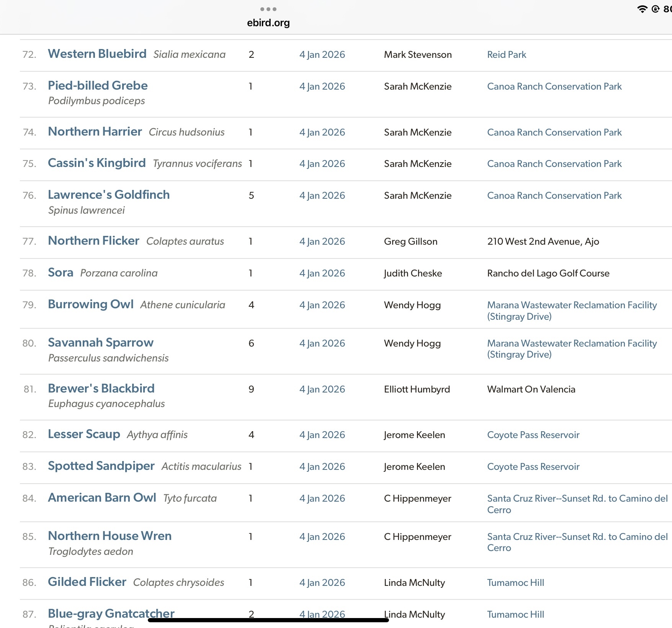Open Northern Flicker's 4 Jan 2026 checklist
This screenshot has width=672, height=628.
(322, 242)
